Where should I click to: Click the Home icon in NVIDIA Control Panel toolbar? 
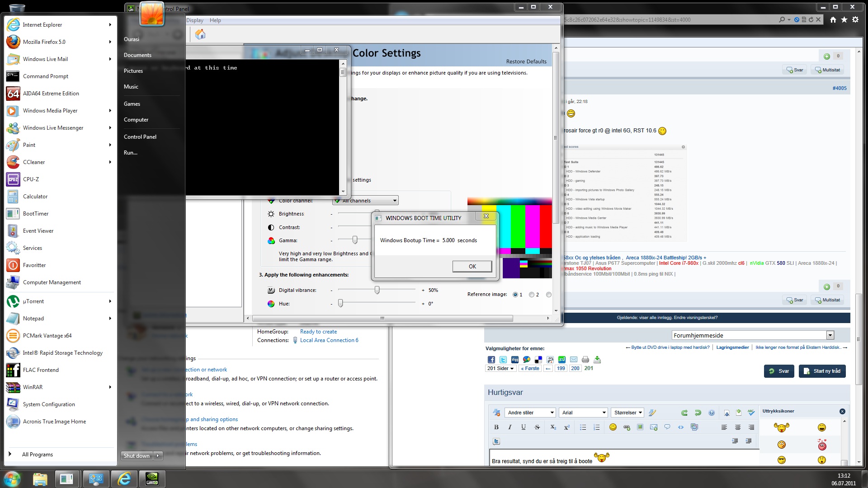[200, 34]
